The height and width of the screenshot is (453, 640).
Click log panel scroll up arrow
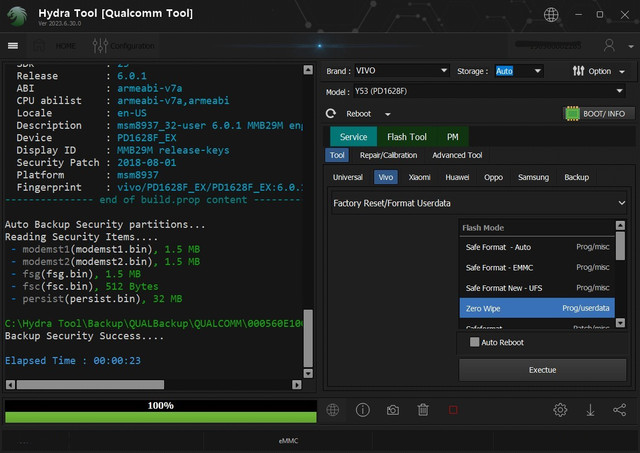point(308,70)
